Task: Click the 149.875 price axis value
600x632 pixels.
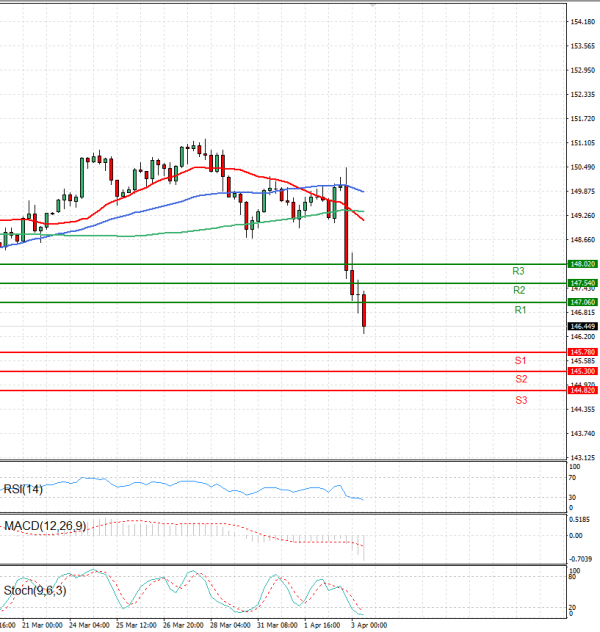Action: tap(583, 191)
